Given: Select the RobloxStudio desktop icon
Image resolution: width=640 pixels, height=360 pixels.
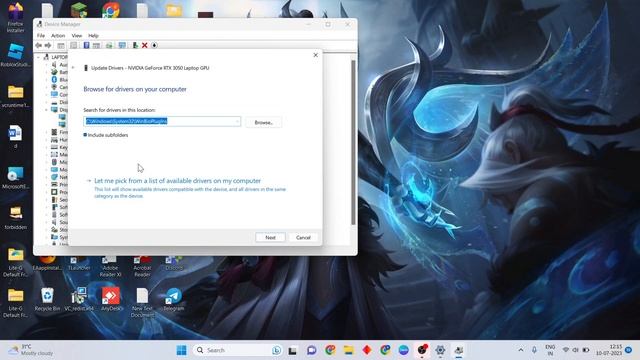Looking at the screenshot, I should coord(16,55).
